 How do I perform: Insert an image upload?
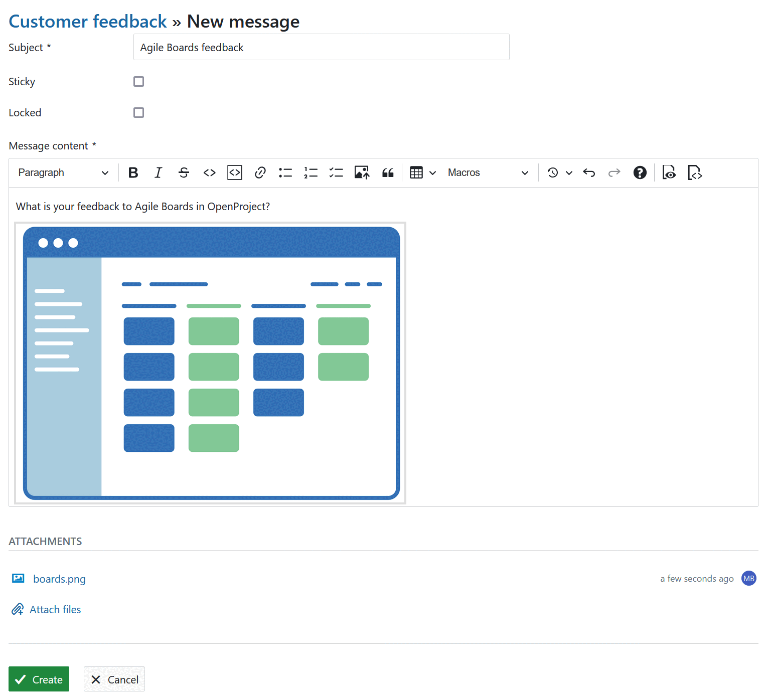point(361,172)
